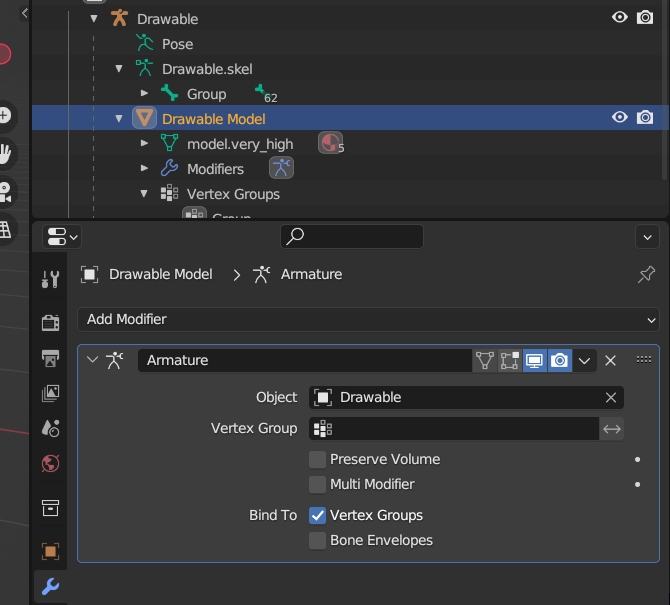Viewport: 670px width, 605px height.
Task: Collapse the Armature modifier panel
Action: 93,360
